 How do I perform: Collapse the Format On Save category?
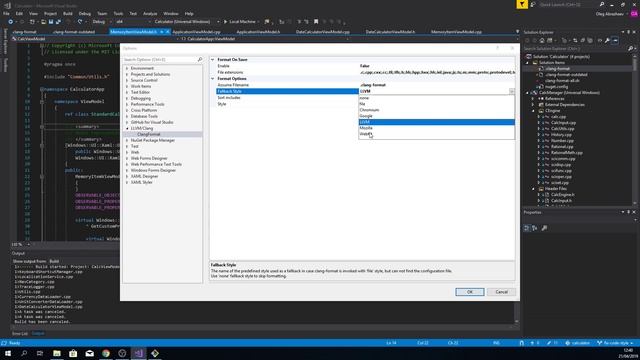(x=213, y=60)
